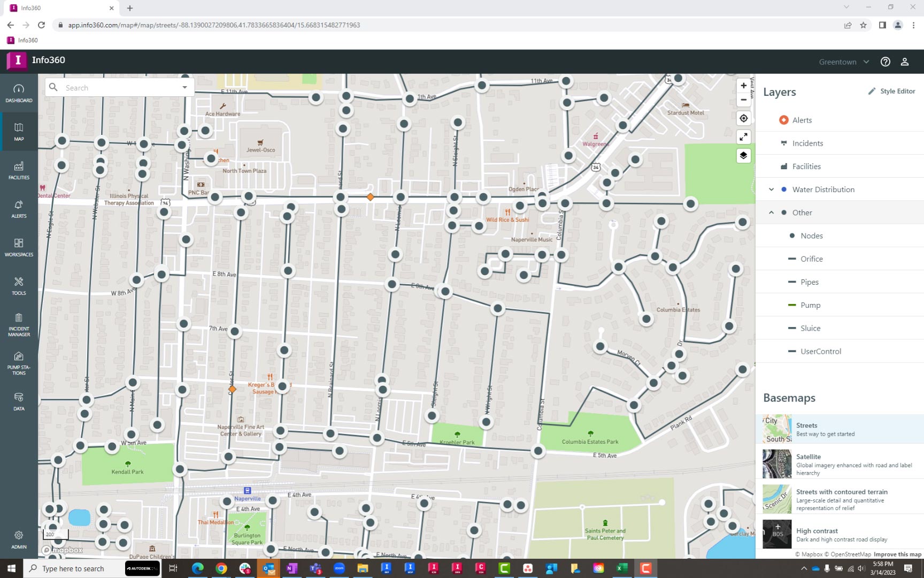Click the Improve this map link
924x578 pixels.
click(x=897, y=554)
